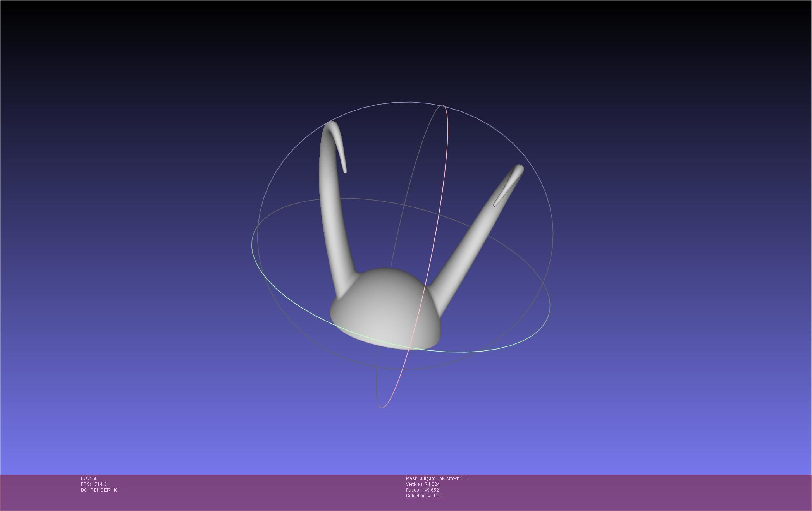812x511 pixels.
Task: Click the BO_RENDERING label
Action: 100,490
